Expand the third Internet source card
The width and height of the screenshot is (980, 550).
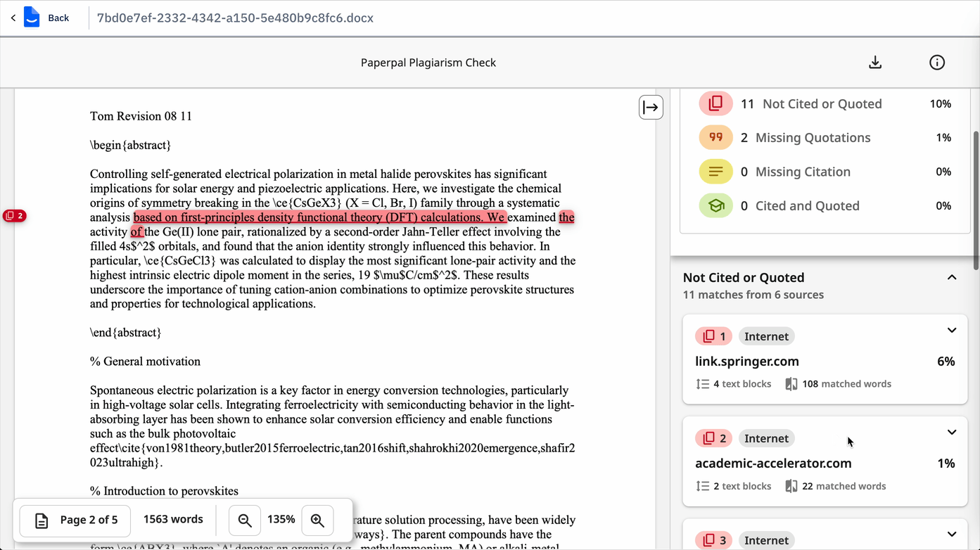pos(951,535)
